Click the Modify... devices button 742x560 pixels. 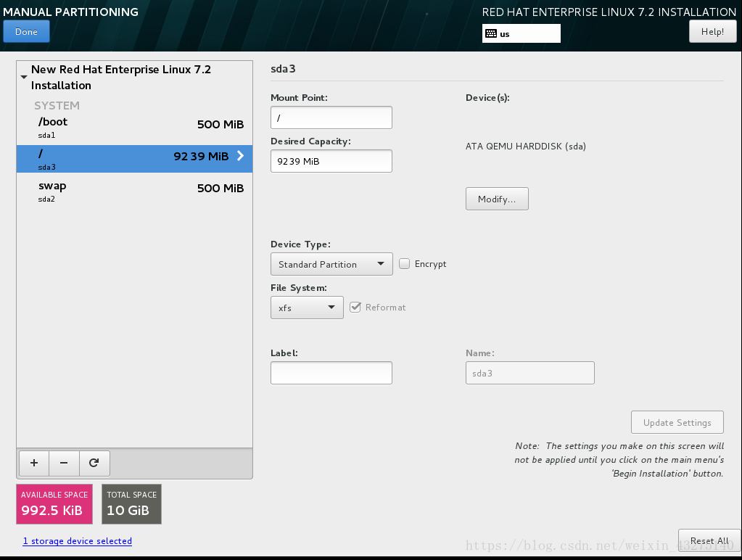(x=497, y=199)
